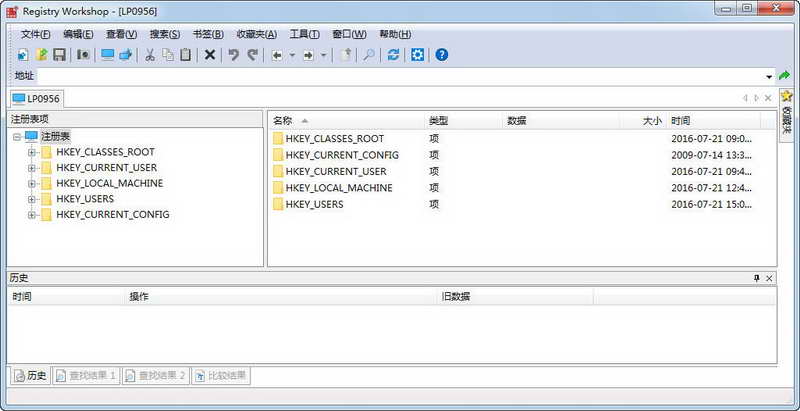Click the delete X toolbar icon
This screenshot has height=411, width=800.
click(210, 55)
